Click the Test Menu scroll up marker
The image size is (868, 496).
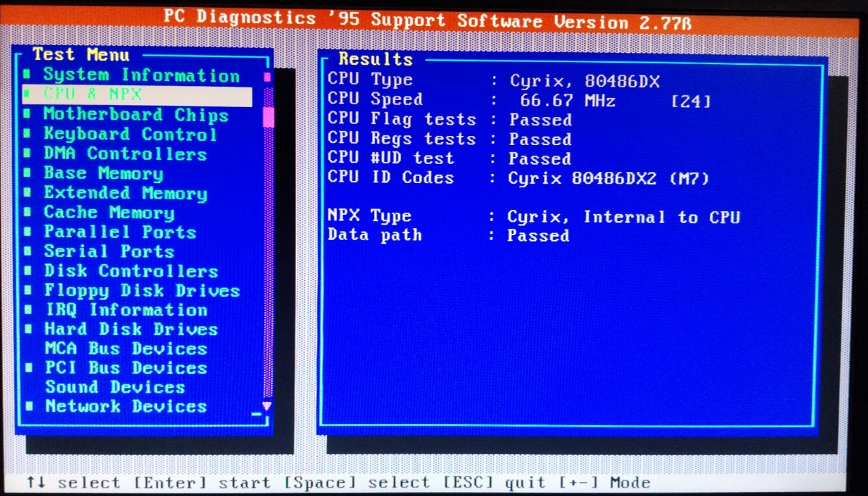tap(267, 77)
